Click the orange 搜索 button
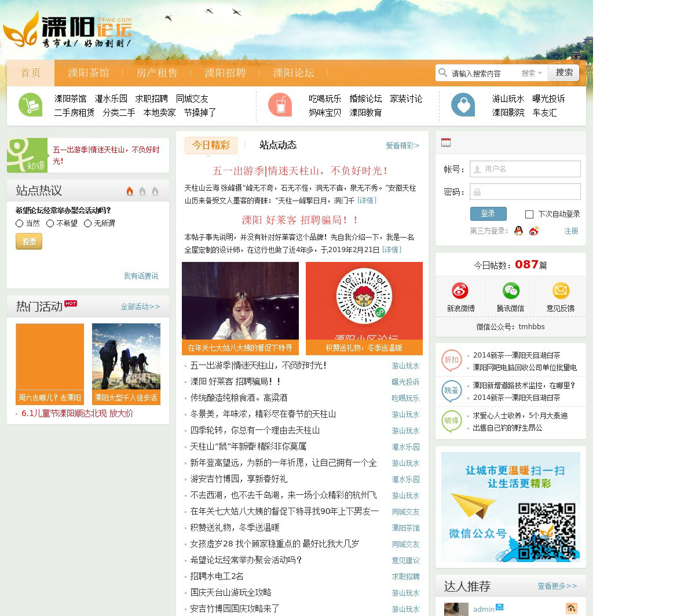Screen dimensions: 695x616 coord(564,72)
